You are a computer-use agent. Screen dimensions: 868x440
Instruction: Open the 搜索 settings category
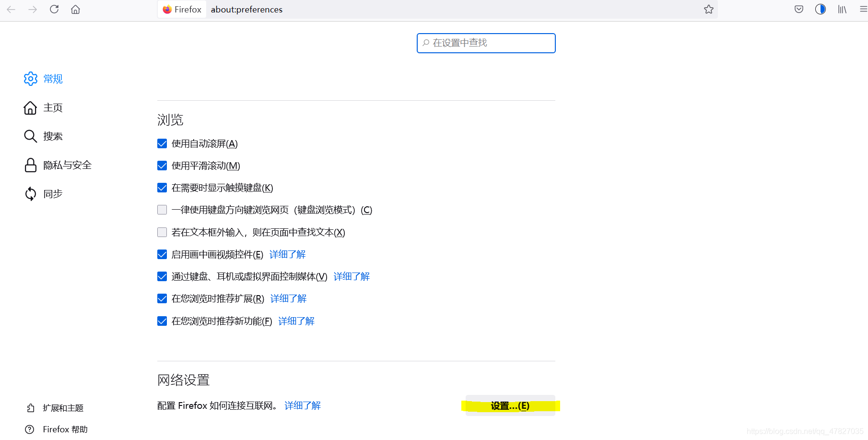(x=53, y=136)
